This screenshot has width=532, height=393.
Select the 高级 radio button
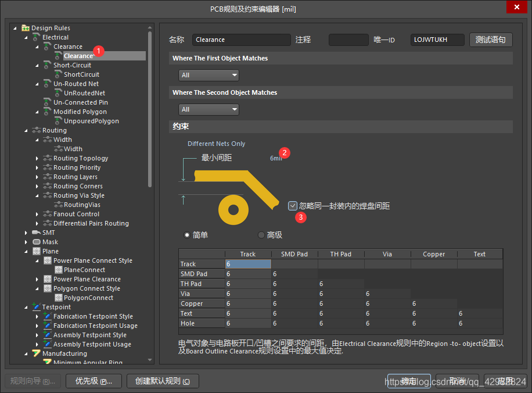click(261, 235)
